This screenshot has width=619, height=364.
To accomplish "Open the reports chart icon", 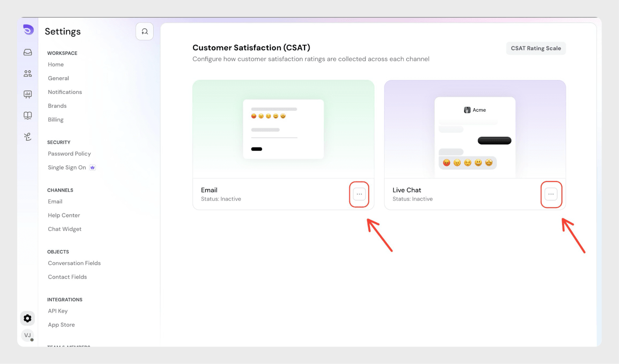I will click(28, 94).
